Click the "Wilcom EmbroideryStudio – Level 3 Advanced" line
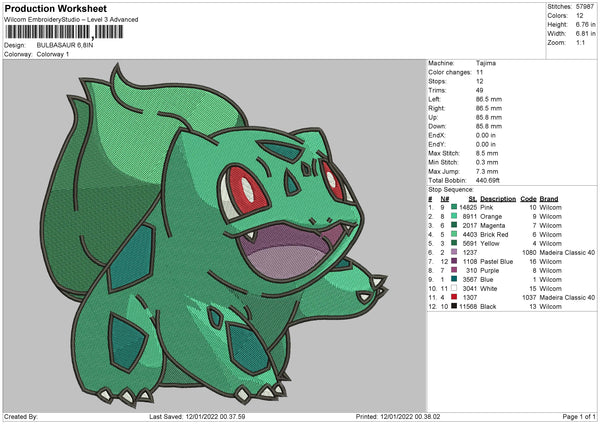Image resolution: width=600 pixels, height=424 pixels. pos(71,20)
